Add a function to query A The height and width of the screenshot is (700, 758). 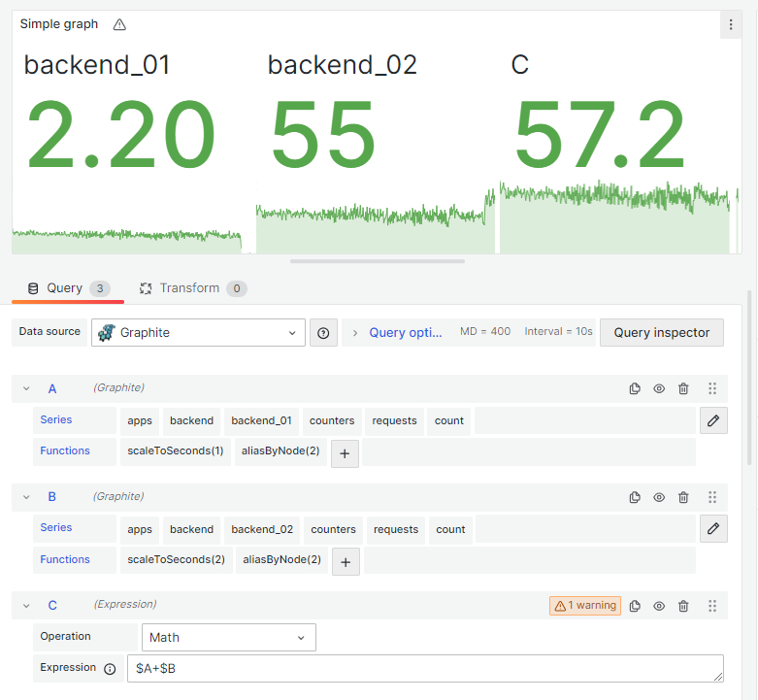click(x=345, y=453)
